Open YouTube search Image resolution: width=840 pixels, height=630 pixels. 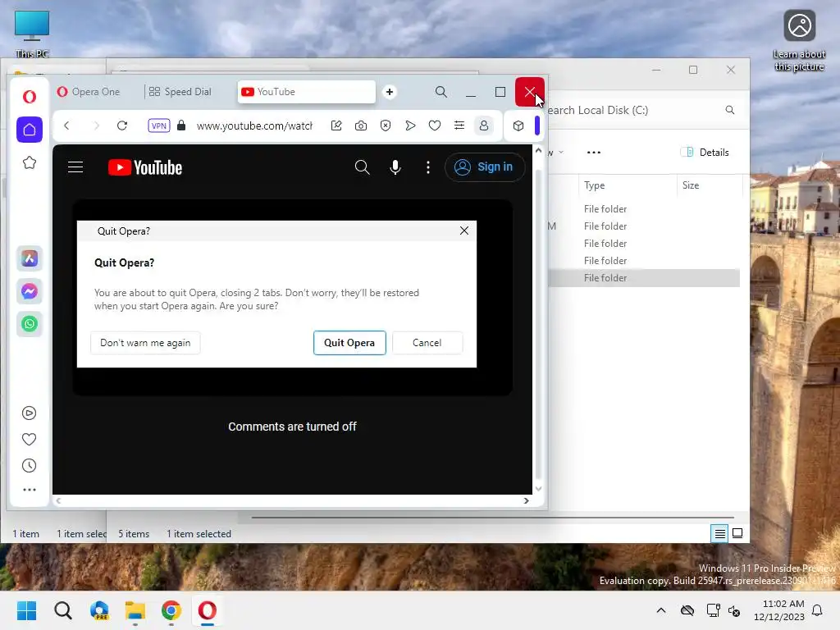pos(362,167)
